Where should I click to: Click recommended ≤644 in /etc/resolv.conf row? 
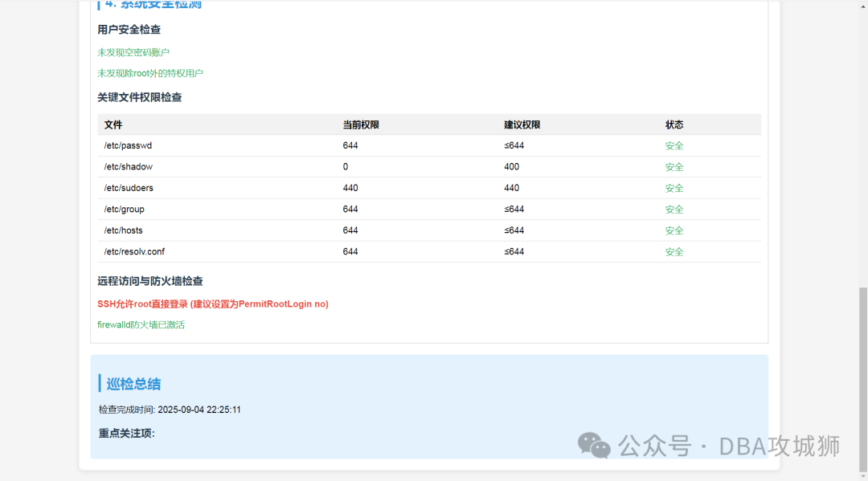(514, 251)
